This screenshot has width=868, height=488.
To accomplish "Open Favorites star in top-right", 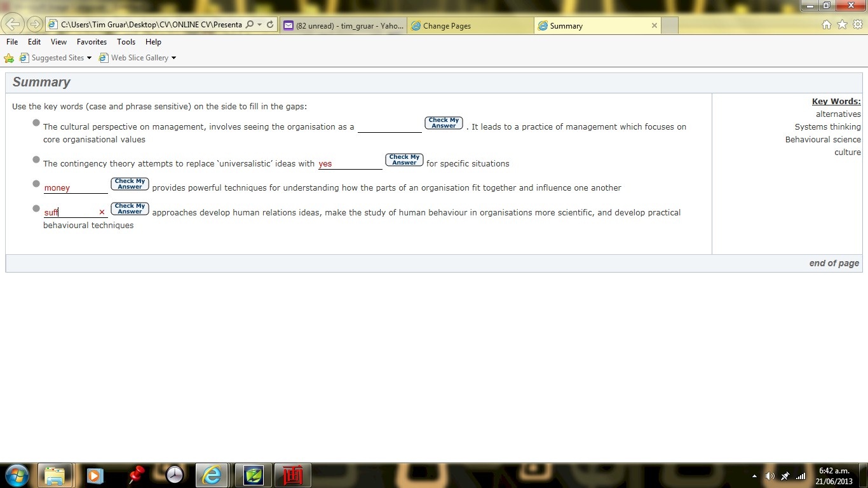I will coord(842,25).
